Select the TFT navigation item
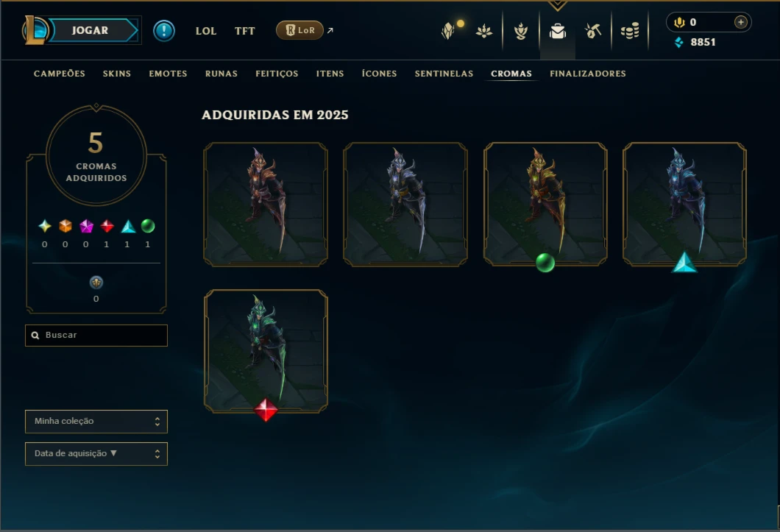This screenshot has height=532, width=780. (x=244, y=31)
